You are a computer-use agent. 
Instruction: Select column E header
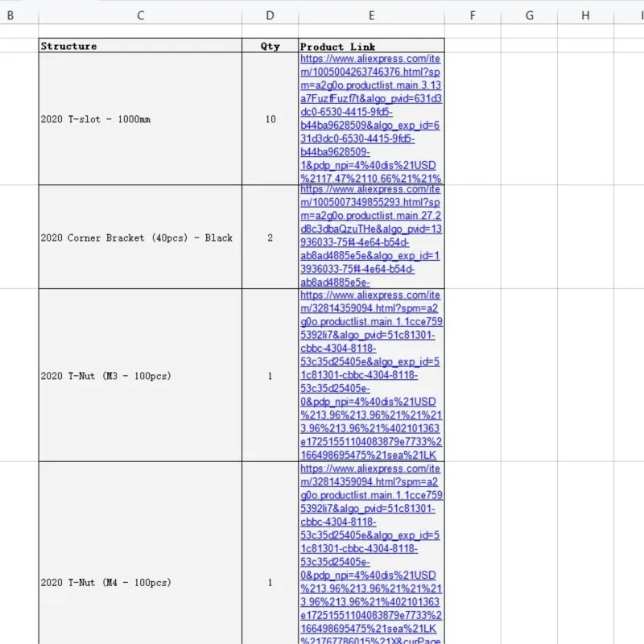371,15
